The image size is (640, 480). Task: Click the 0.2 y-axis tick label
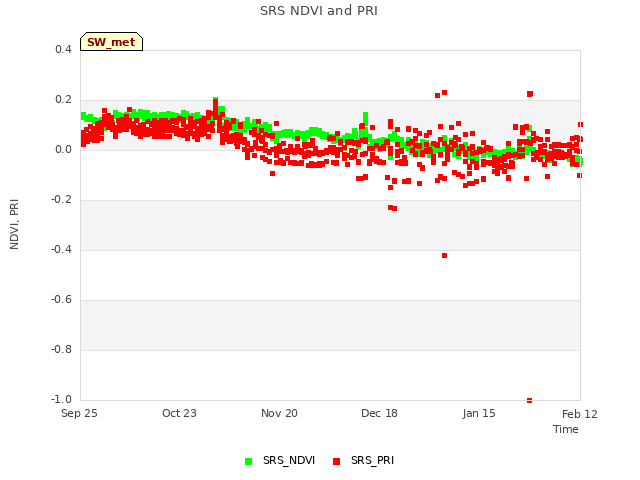pos(63,100)
